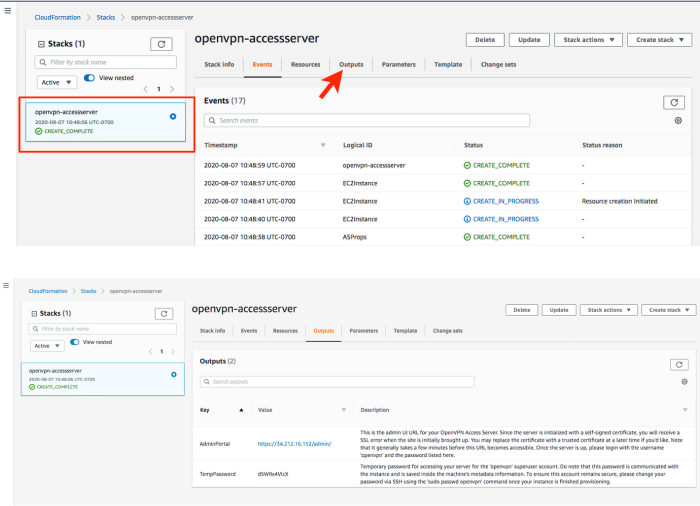Open the Active filter dropdown in lower panel

pyautogui.click(x=47, y=346)
